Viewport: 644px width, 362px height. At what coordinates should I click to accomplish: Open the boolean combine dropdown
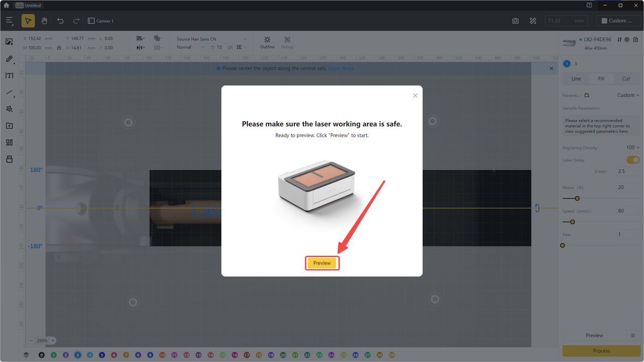158,38
